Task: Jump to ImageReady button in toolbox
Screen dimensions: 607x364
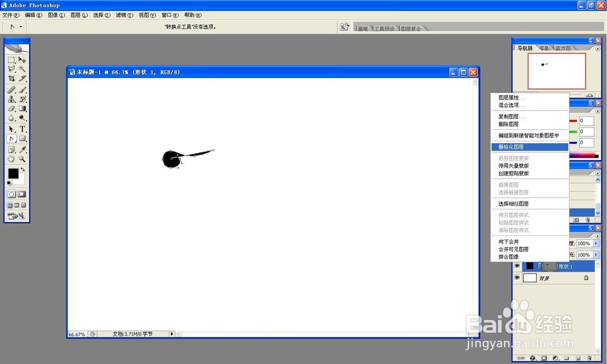Action: point(16,216)
